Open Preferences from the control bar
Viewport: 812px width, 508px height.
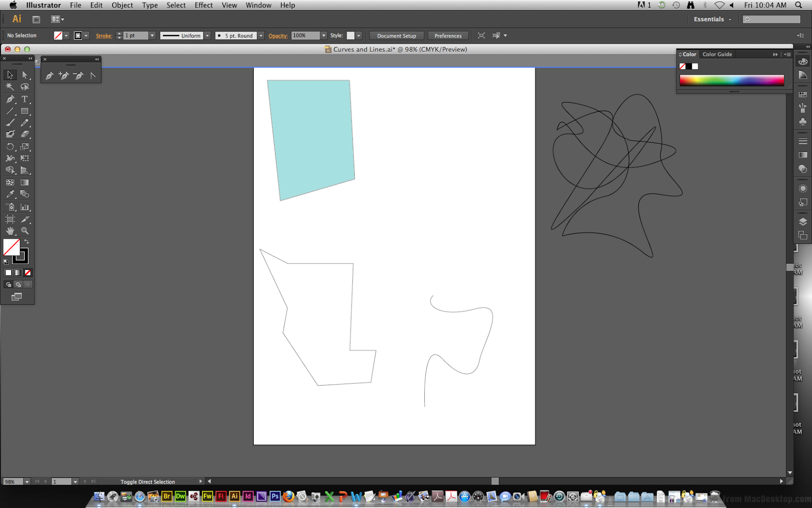tap(448, 36)
